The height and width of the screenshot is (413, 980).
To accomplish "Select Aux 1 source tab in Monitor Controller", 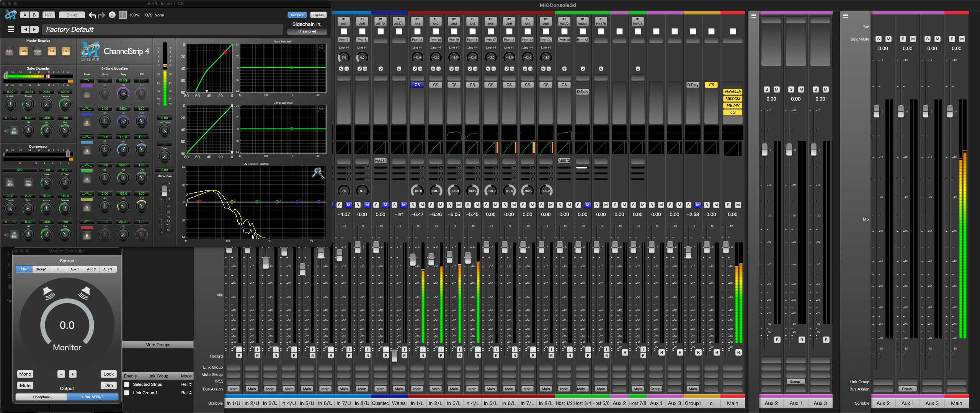I will click(x=75, y=269).
